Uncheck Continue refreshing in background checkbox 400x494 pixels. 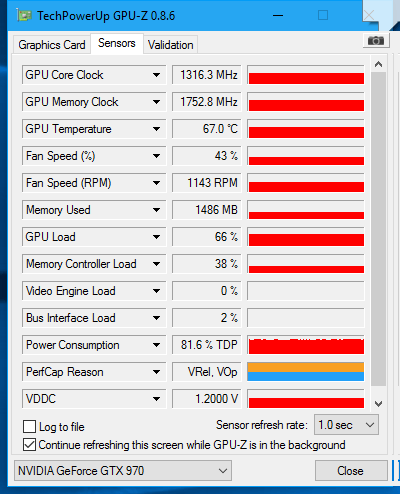coord(29,445)
